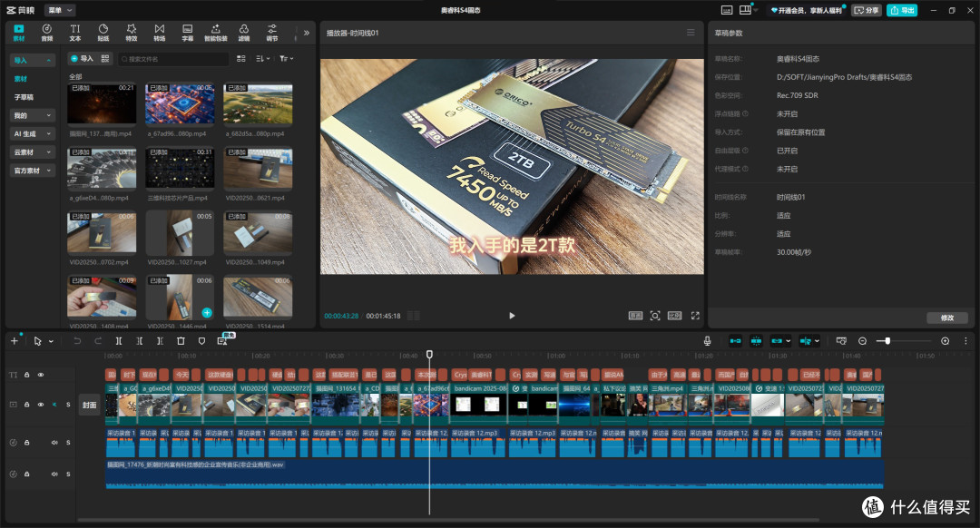
Task: Select the a_67ad96...080p.mp4 chip thumbnail
Action: 180,103
